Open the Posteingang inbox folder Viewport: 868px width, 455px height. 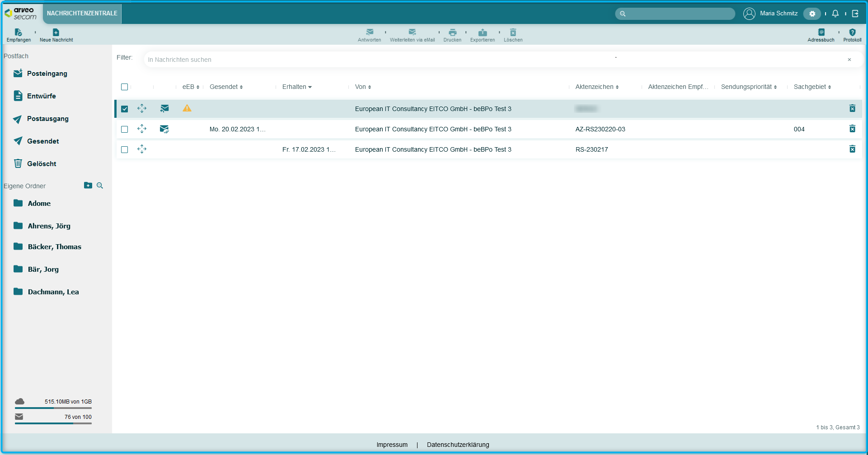click(x=47, y=74)
